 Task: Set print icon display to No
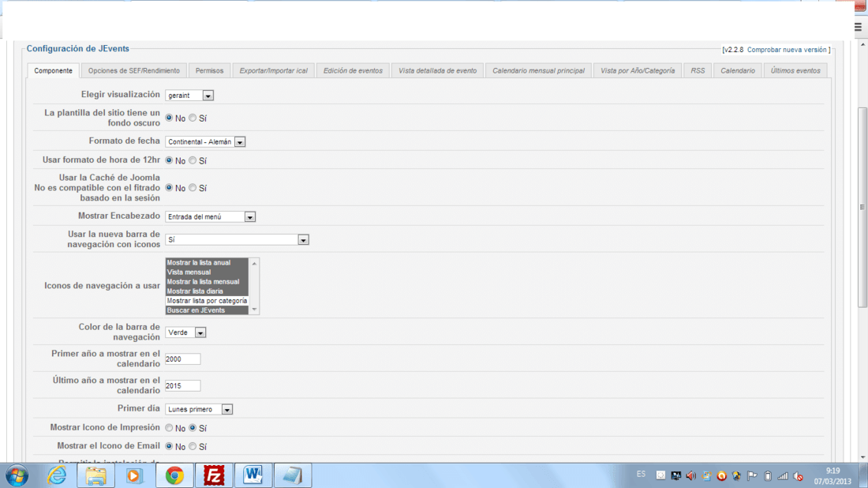[169, 428]
